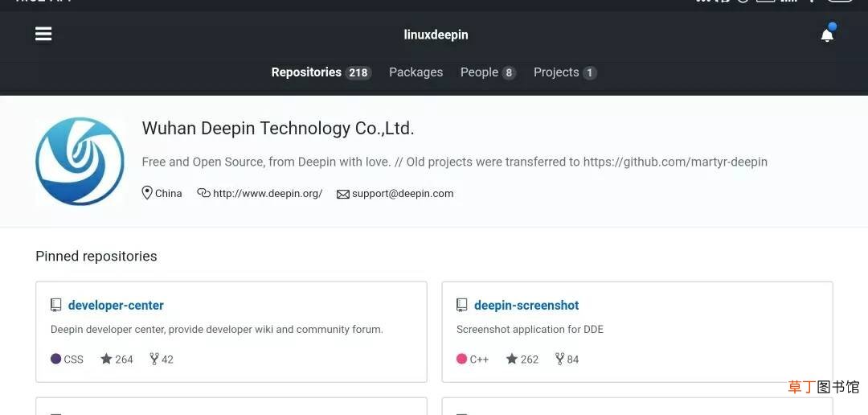Click the 218 repositories count badge
The width and height of the screenshot is (868, 415).
(x=358, y=72)
